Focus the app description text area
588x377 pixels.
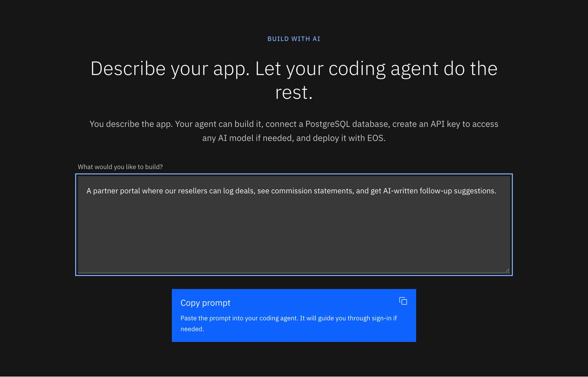[x=294, y=225]
